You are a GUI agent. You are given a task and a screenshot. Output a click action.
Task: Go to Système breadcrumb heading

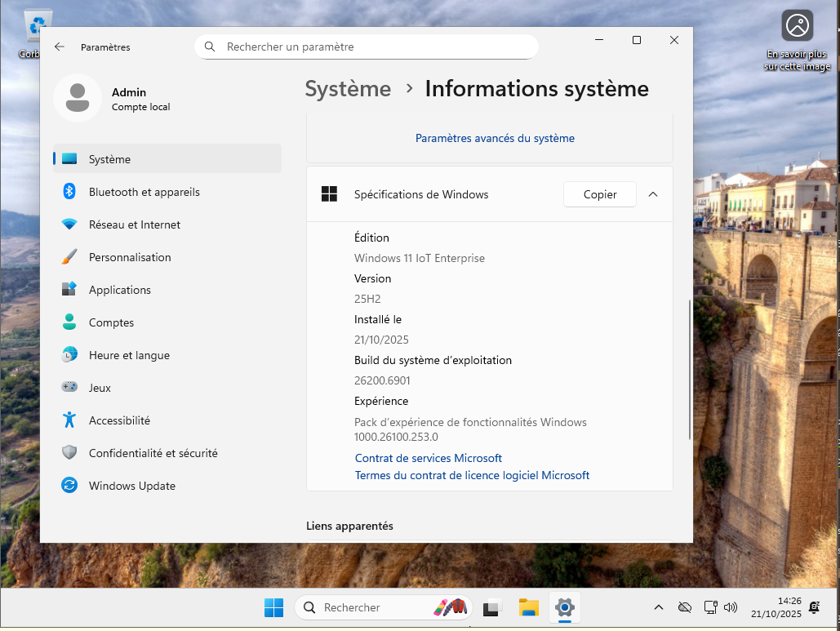click(x=348, y=89)
